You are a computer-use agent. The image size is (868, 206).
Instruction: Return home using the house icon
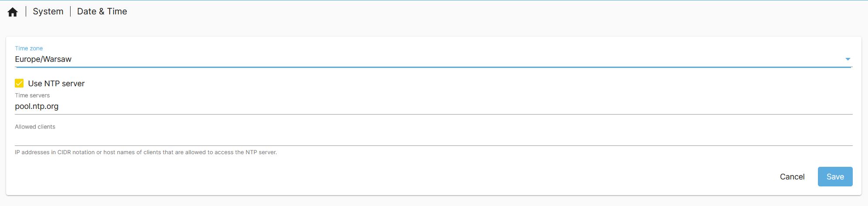13,12
